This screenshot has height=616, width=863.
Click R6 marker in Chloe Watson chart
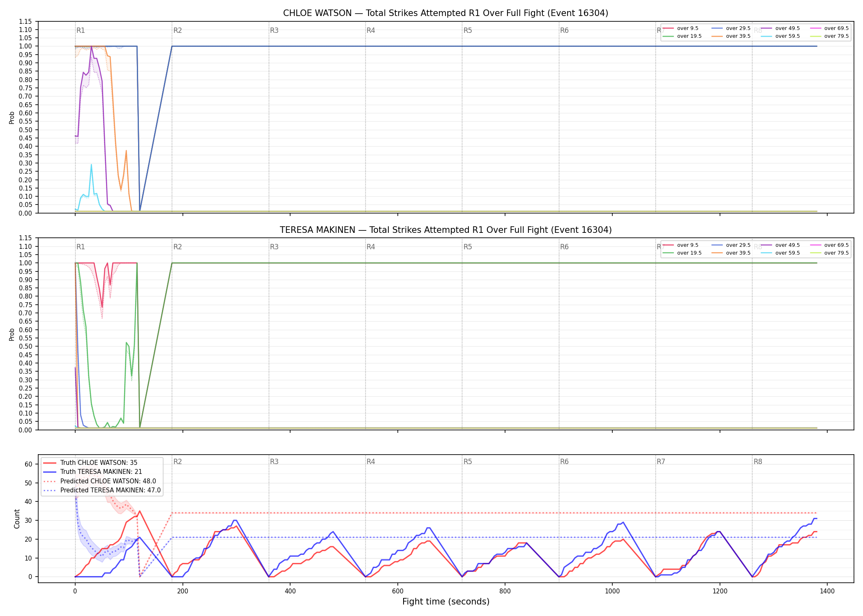tap(564, 30)
